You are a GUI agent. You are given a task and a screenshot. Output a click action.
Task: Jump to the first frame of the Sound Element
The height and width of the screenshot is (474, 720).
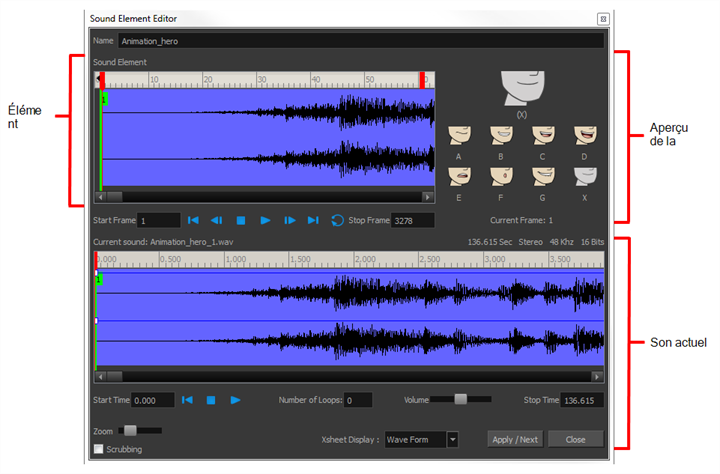193,220
